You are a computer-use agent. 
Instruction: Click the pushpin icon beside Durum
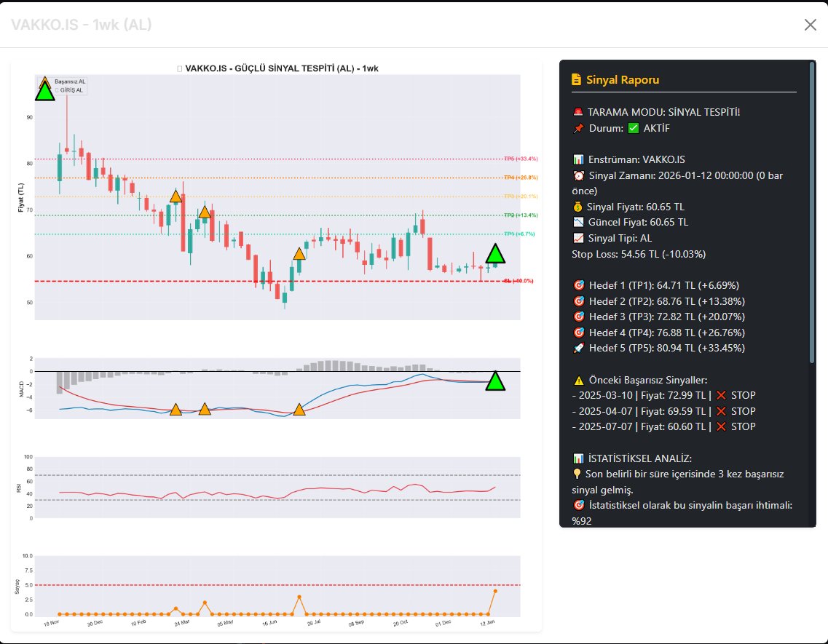coord(579,128)
